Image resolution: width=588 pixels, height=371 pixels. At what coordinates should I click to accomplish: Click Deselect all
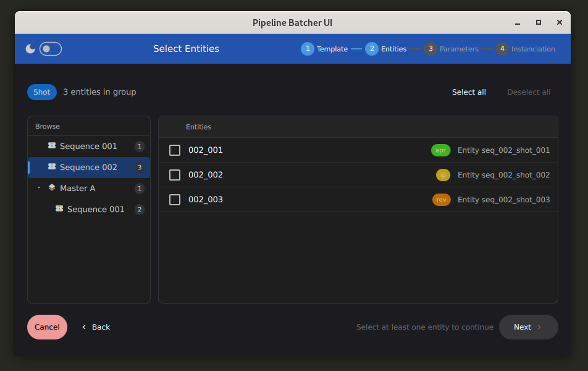point(529,92)
